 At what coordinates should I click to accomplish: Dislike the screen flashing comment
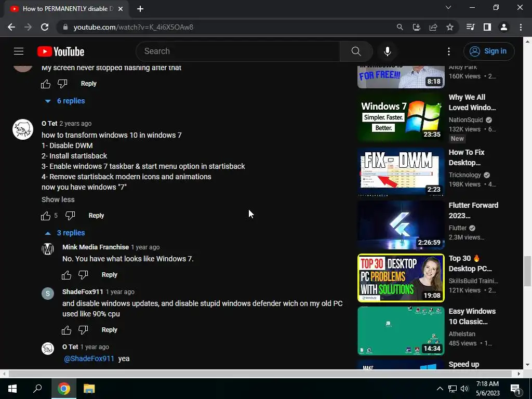(x=62, y=84)
